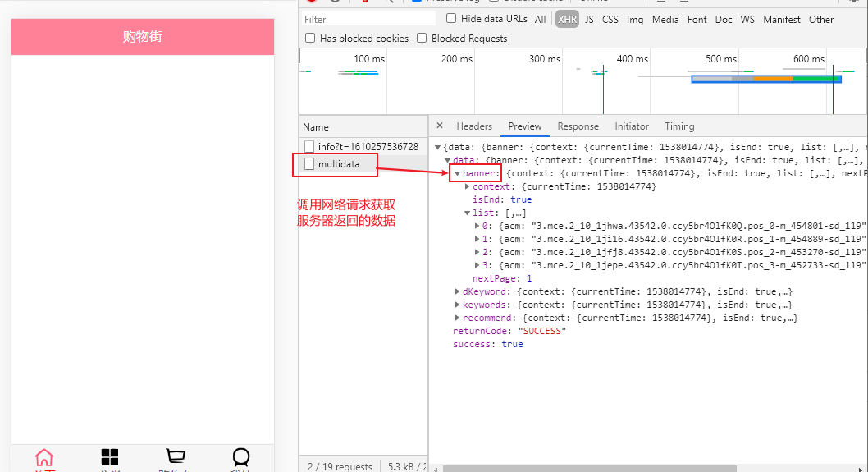Open the shopping cart icon in app

[x=176, y=456]
